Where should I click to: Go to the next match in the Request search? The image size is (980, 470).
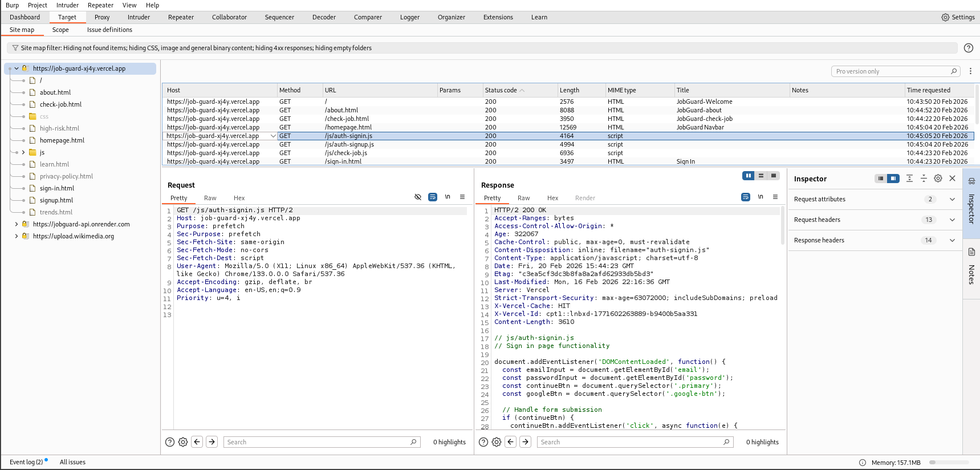pyautogui.click(x=212, y=441)
